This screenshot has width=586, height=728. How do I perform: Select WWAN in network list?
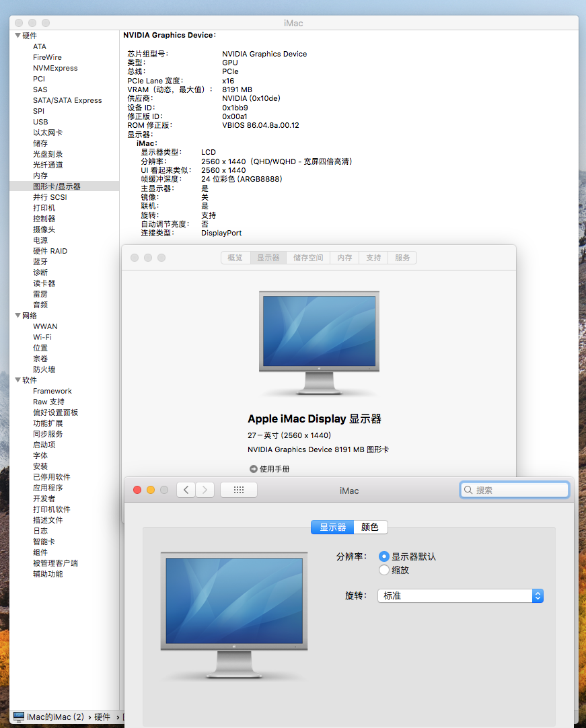coord(45,326)
